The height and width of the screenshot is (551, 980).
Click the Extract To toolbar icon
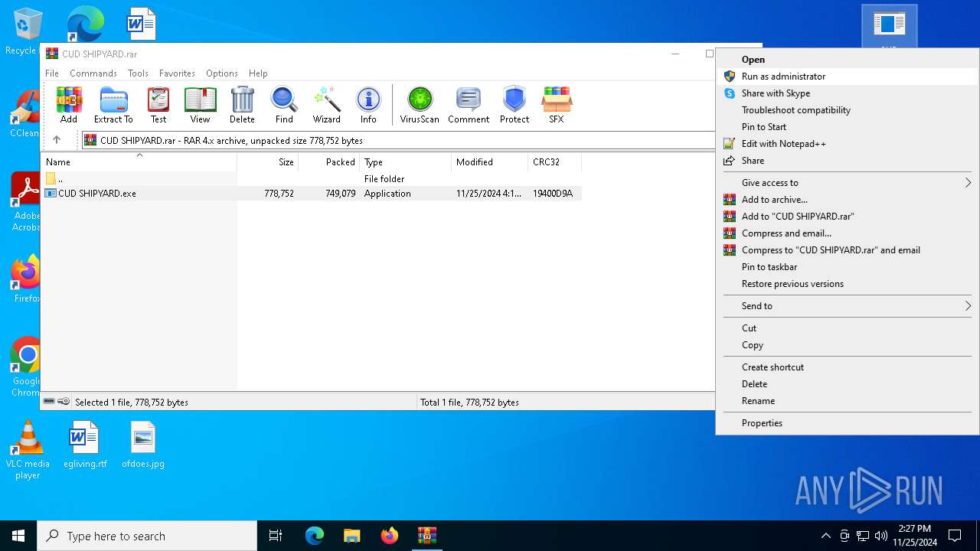coord(113,105)
